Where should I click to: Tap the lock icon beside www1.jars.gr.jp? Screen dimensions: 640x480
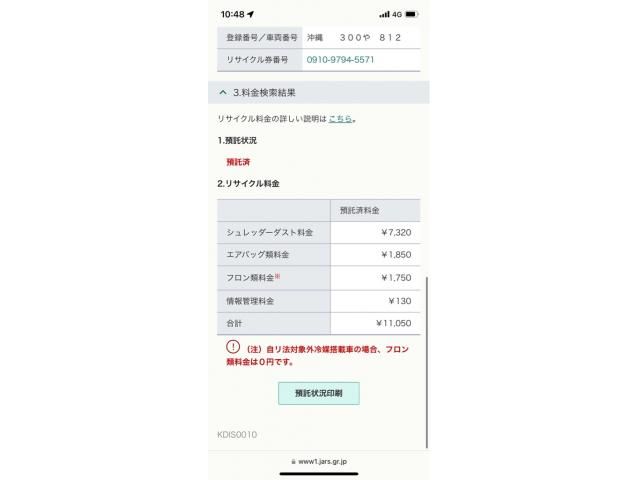click(293, 462)
